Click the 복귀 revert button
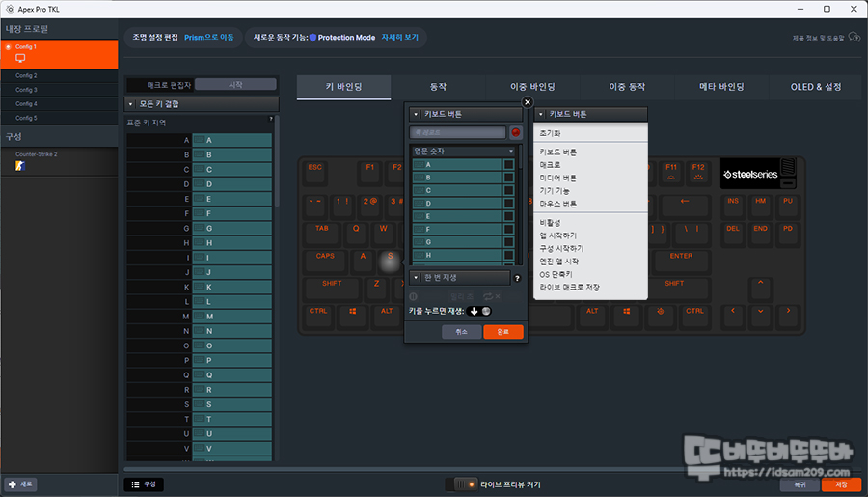This screenshot has width=868, height=497. coord(800,484)
